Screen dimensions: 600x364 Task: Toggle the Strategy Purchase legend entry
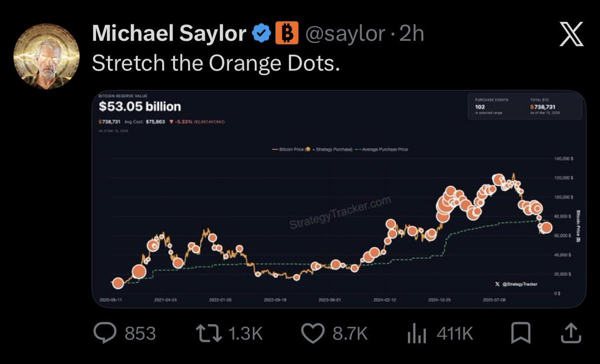click(333, 149)
